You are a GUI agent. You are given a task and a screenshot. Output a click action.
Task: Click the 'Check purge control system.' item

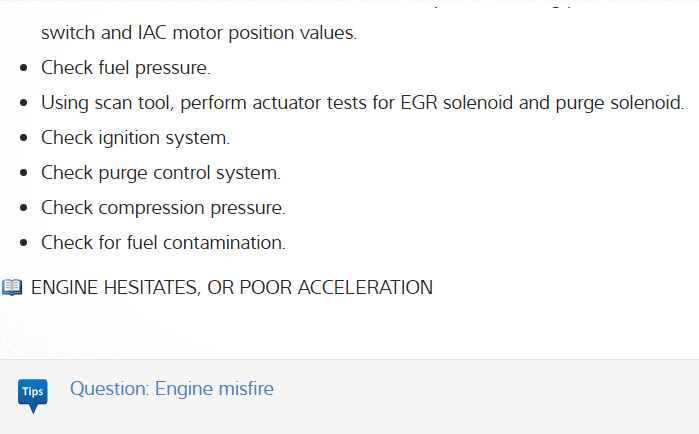tap(160, 173)
